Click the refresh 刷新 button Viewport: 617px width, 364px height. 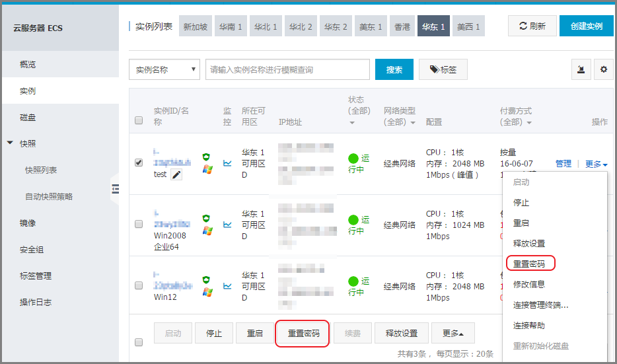point(532,26)
